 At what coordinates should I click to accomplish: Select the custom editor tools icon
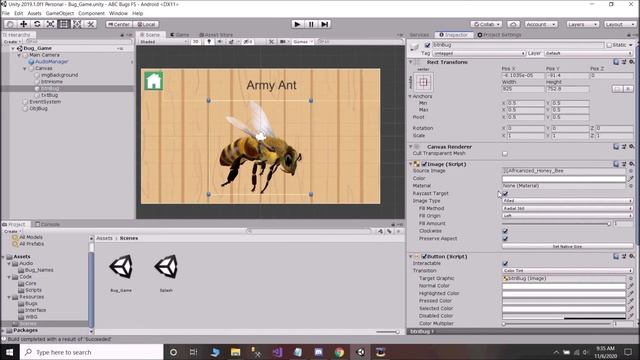[90, 24]
